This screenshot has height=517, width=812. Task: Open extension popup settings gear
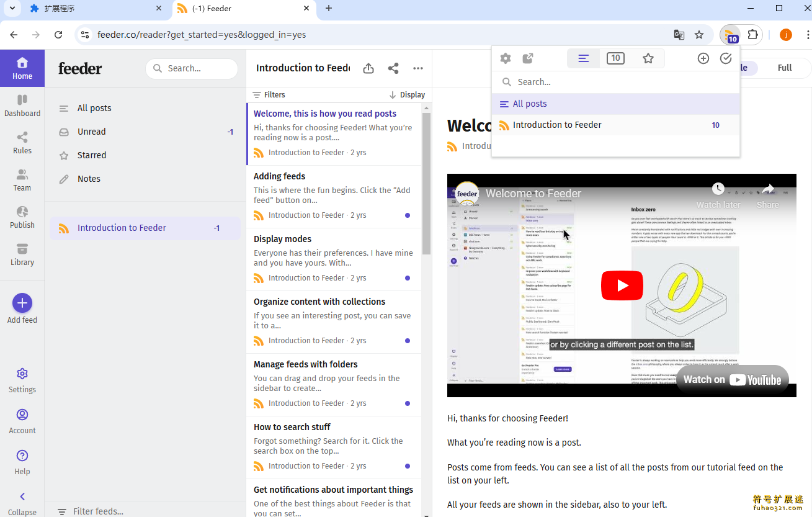tap(506, 58)
